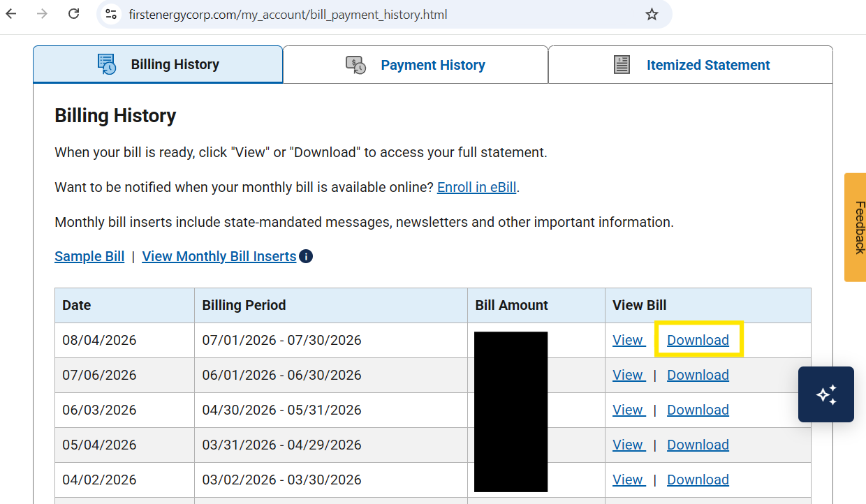The height and width of the screenshot is (504, 866).
Task: Click the Payment History tab icon
Action: [x=355, y=65]
